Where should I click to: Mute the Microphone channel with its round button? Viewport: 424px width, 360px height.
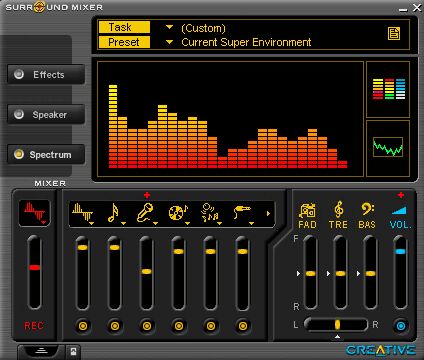[147, 326]
